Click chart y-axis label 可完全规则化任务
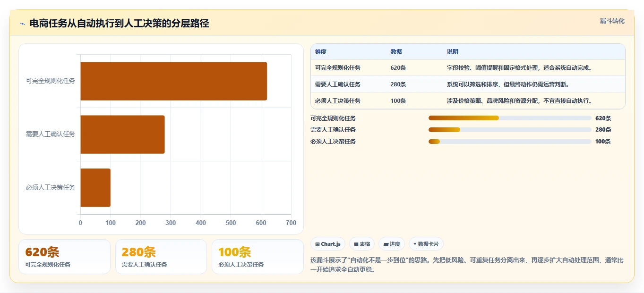The image size is (644, 293). pos(51,81)
